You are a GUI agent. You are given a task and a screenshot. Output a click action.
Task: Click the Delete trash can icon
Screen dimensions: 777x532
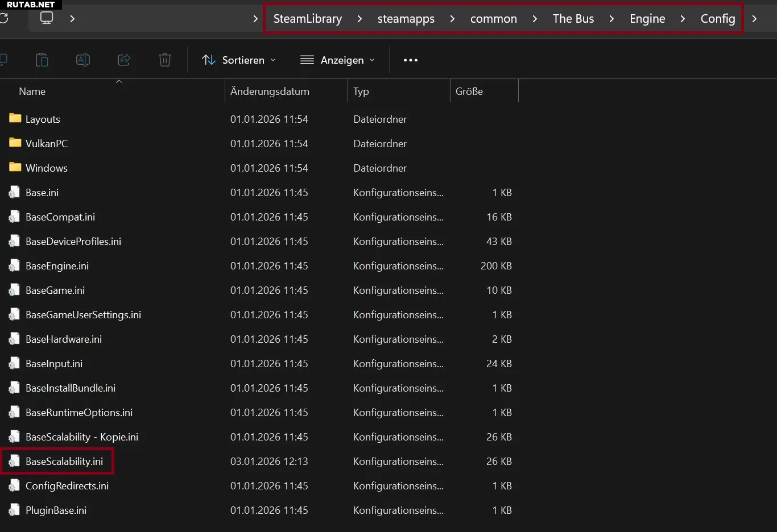[165, 60]
